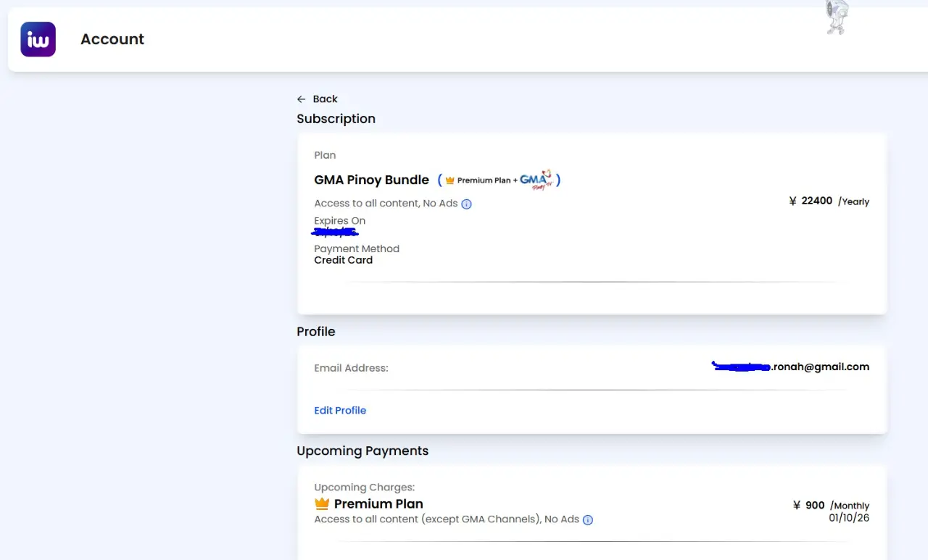Select the GMA Pinoy Bundle plan name
The image size is (928, 560).
(x=372, y=180)
